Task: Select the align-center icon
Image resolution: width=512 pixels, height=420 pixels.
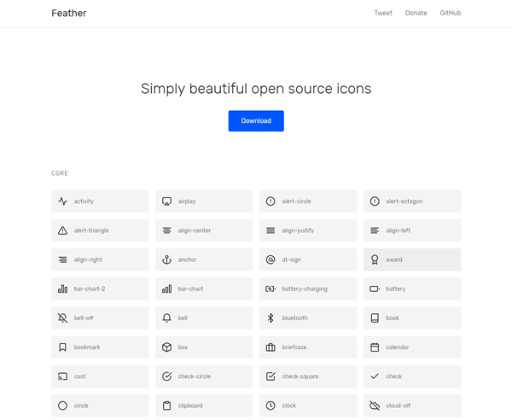Action: [167, 230]
